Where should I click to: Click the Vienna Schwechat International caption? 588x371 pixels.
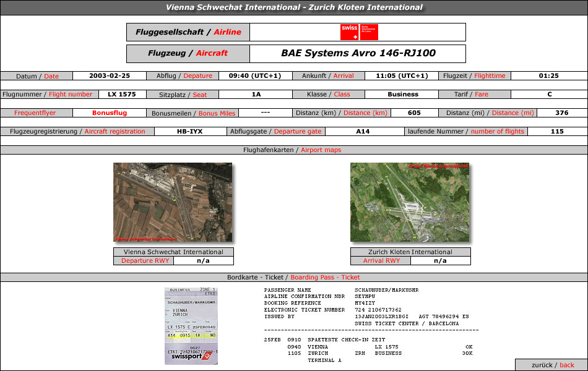click(174, 252)
